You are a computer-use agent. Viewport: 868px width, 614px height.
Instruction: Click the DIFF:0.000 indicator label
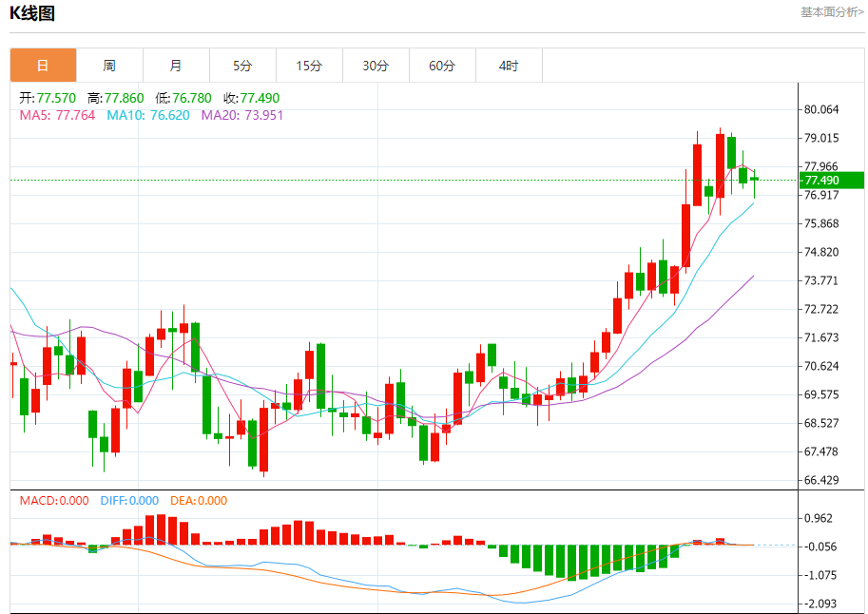tap(129, 501)
